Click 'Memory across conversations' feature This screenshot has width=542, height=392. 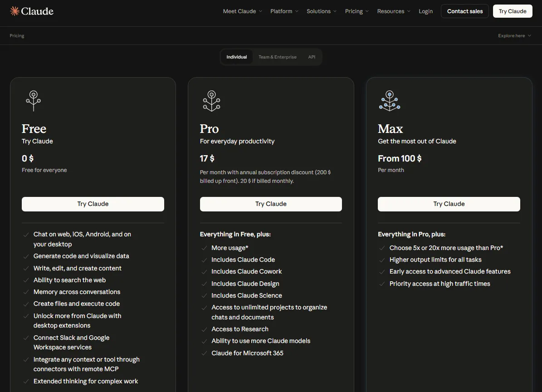coord(77,292)
